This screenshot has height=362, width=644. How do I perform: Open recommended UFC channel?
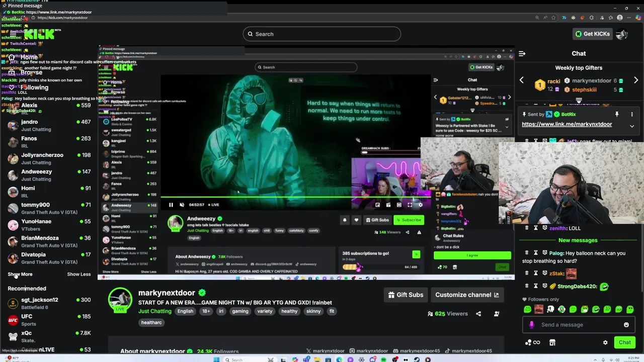point(49,320)
